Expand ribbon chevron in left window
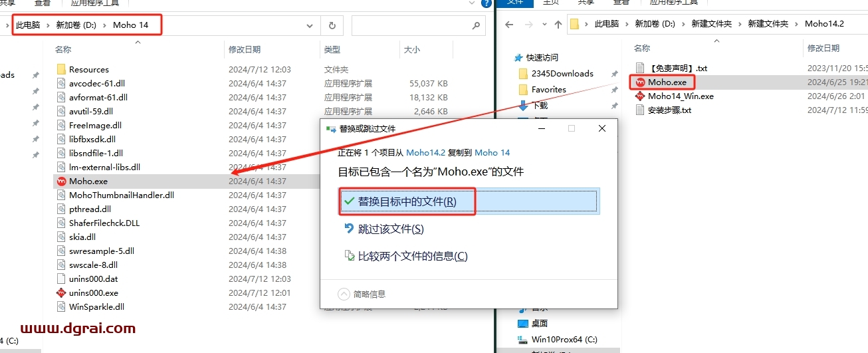The image size is (868, 353). click(471, 3)
